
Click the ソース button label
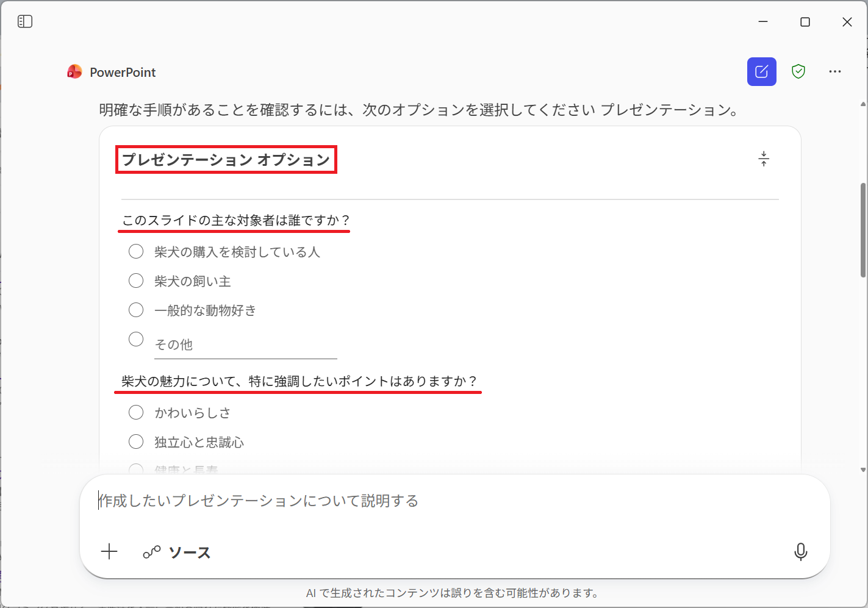pos(190,553)
